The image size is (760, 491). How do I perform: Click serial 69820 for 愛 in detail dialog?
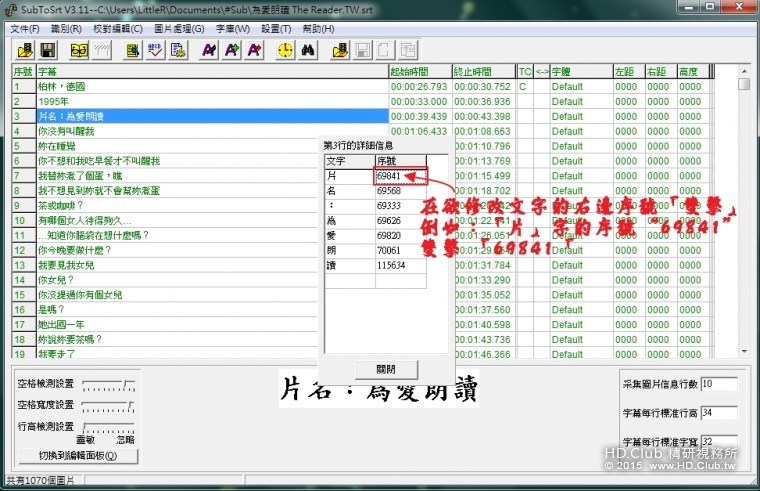pyautogui.click(x=400, y=236)
